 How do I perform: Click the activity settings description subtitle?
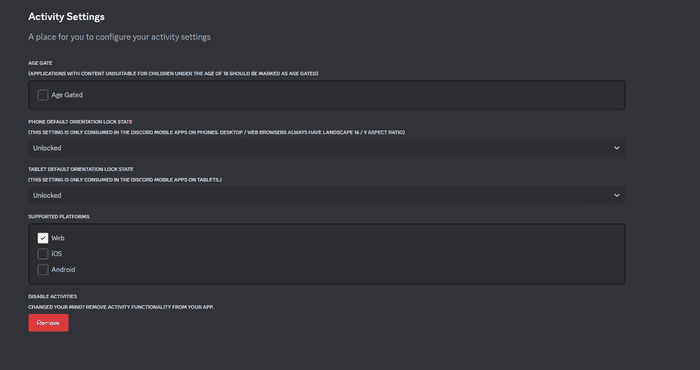(x=120, y=37)
